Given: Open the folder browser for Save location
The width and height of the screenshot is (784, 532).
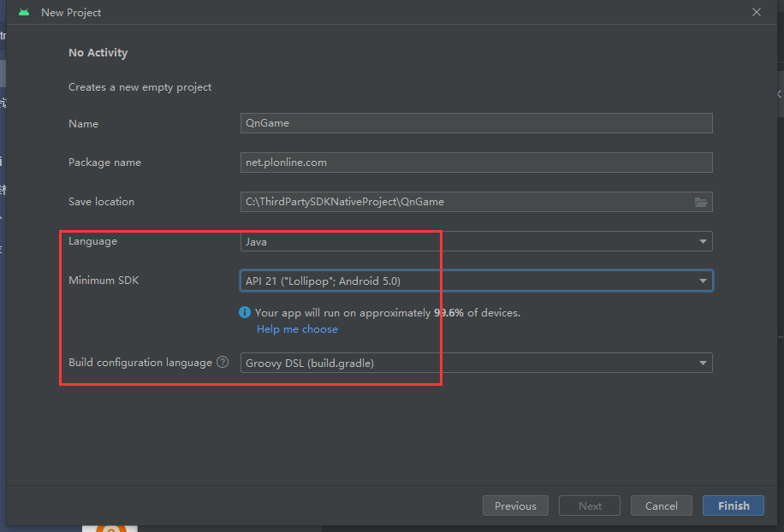Looking at the screenshot, I should [x=701, y=202].
